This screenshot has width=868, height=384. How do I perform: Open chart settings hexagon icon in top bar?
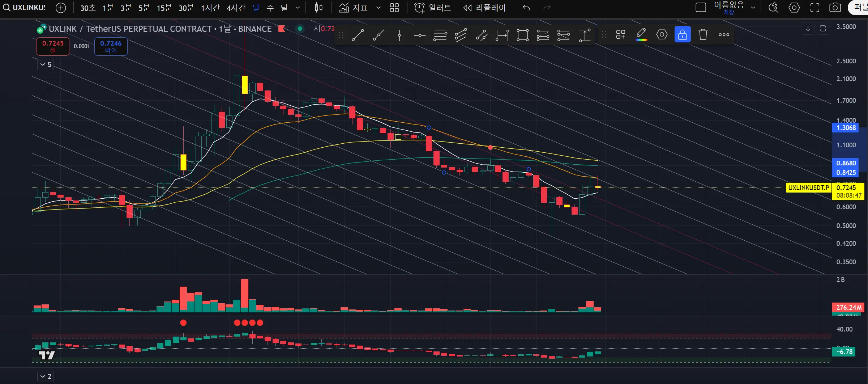[x=794, y=8]
